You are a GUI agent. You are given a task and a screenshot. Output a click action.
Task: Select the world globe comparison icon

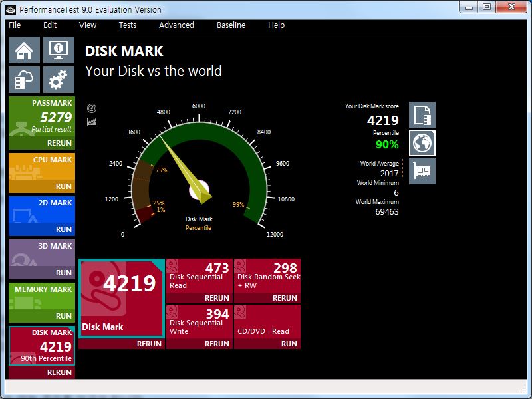click(x=422, y=143)
